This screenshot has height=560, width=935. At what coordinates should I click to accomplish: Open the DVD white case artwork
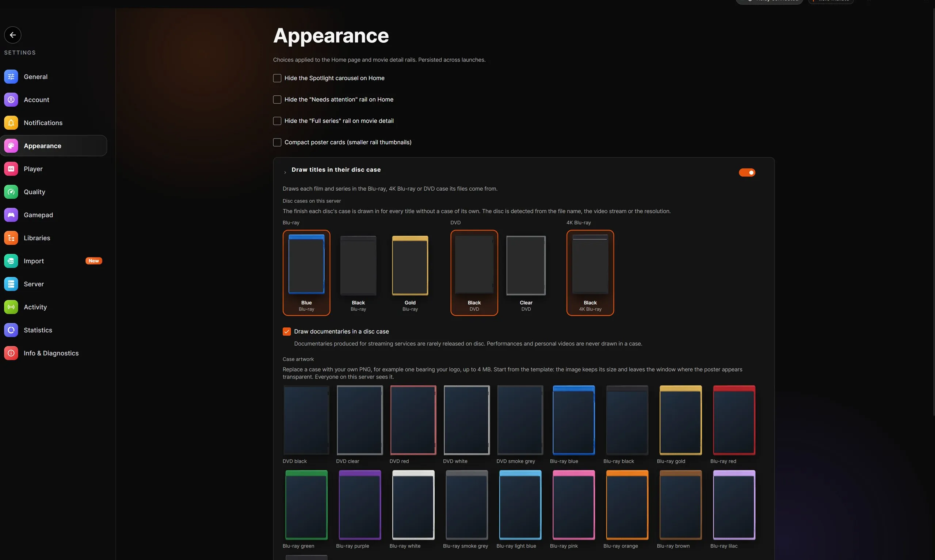(466, 420)
